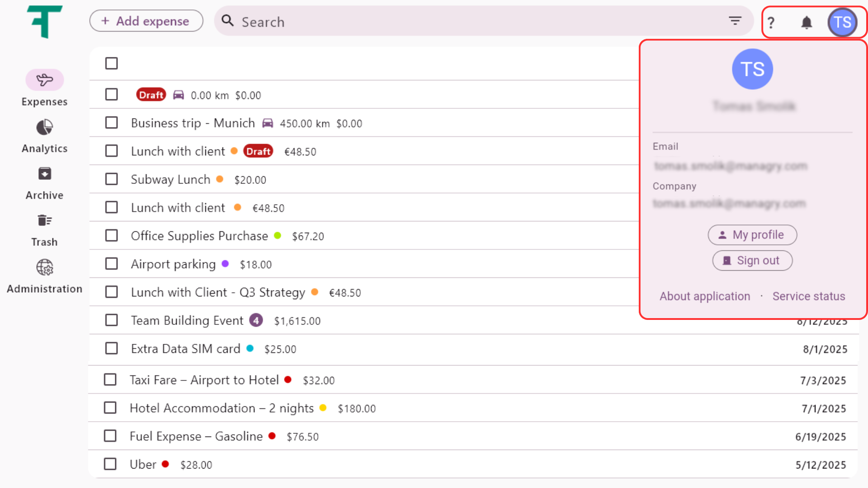The image size is (868, 488).
Task: Open the Service status link
Action: [x=808, y=296]
